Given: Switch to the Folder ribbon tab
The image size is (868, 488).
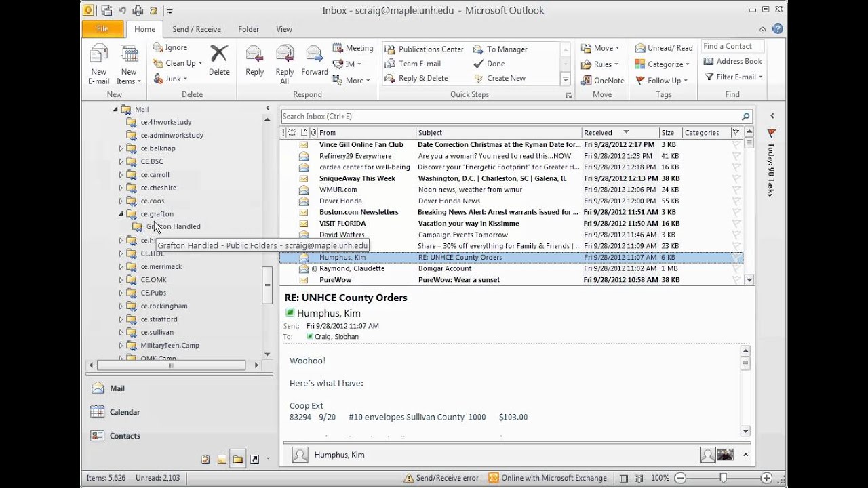Looking at the screenshot, I should coord(248,29).
